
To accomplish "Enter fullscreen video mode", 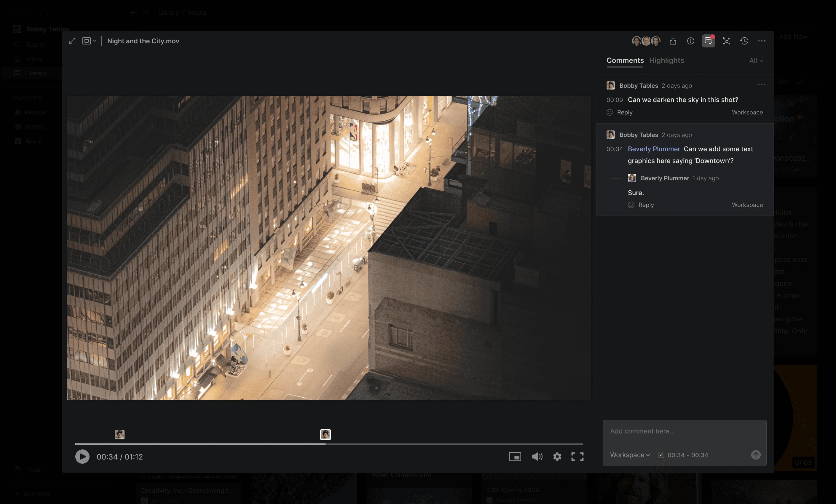I will point(577,457).
